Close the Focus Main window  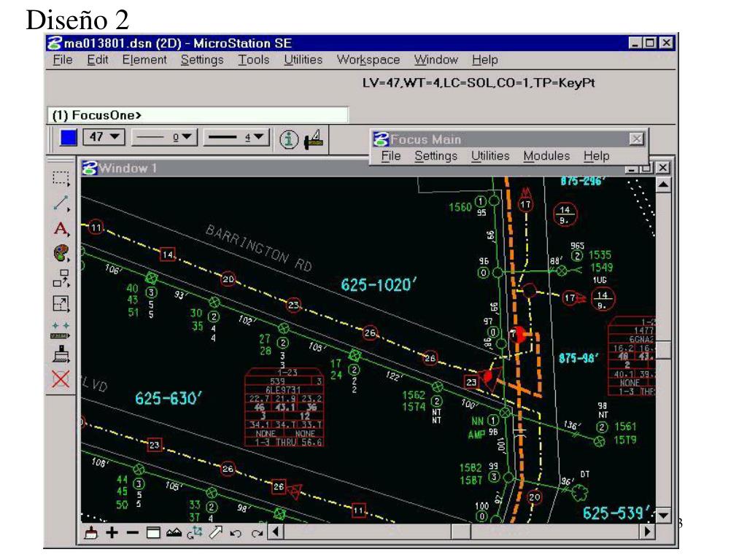pos(636,139)
